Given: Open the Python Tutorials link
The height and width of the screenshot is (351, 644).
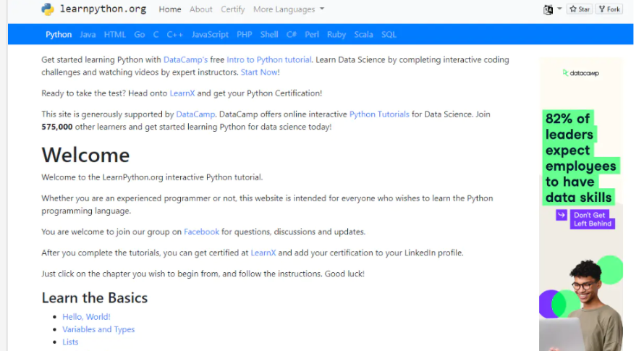Looking at the screenshot, I should [379, 114].
